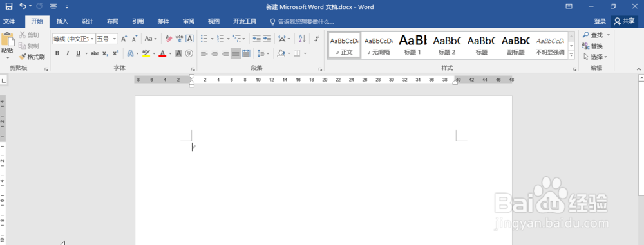644x245 pixels.
Task: Open highlight color dropdown arrow
Action: pos(154,53)
